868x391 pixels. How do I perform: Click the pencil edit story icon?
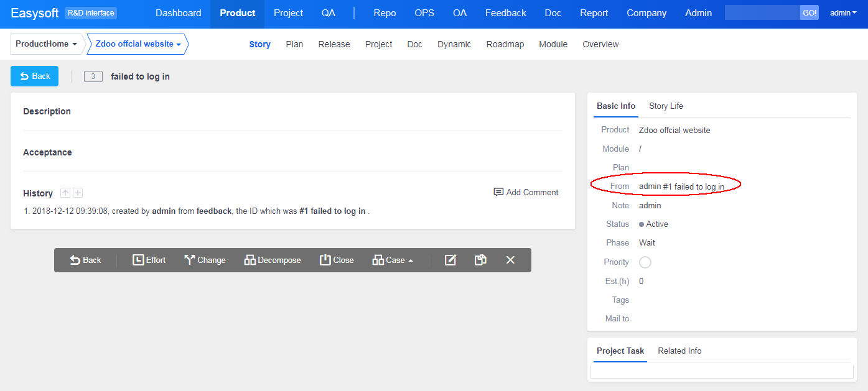point(450,260)
